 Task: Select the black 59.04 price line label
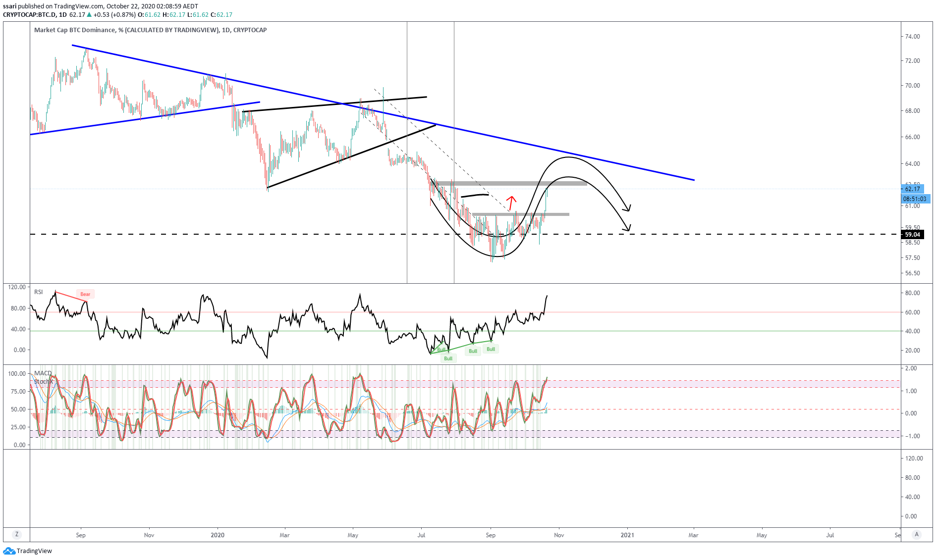(x=912, y=234)
